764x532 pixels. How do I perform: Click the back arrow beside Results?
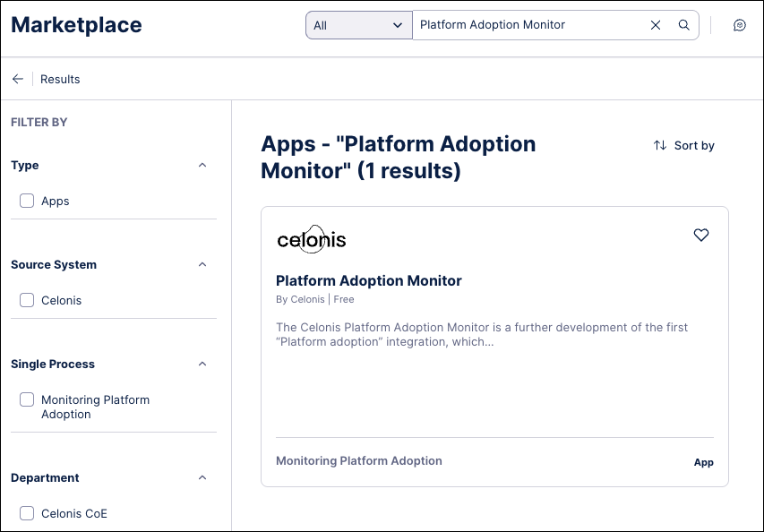(18, 79)
